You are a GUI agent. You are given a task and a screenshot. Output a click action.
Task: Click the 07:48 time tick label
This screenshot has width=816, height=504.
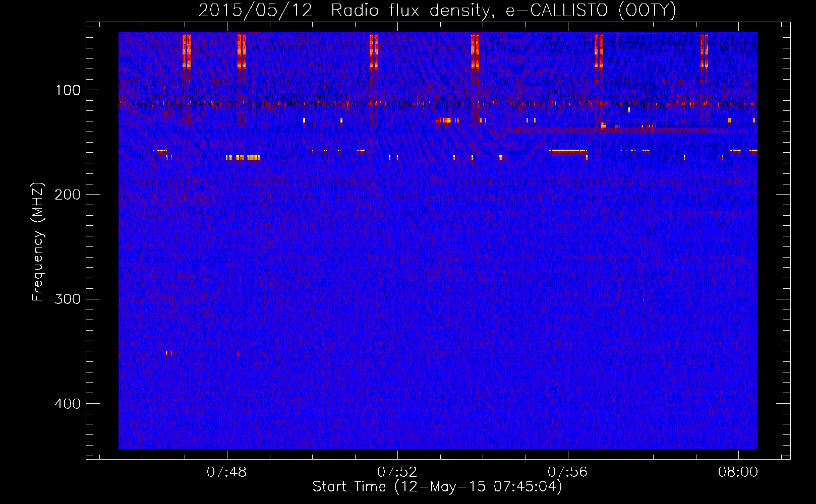227,472
